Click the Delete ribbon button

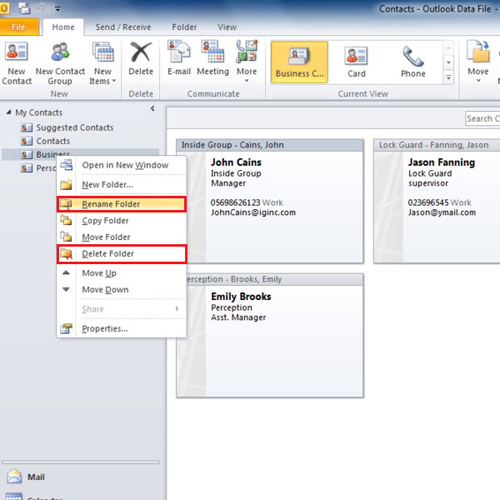141,59
